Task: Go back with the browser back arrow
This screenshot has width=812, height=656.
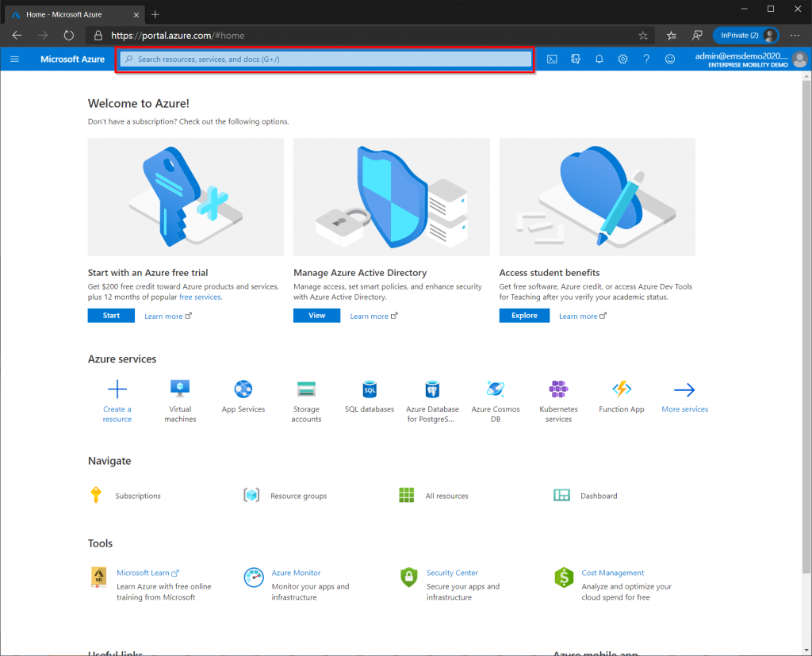Action: pos(17,36)
